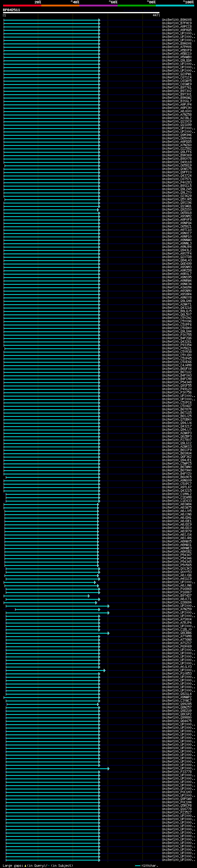Select hit label UniRef100_A8IW84
This screenshot has width=197, height=868.
click(x=177, y=504)
